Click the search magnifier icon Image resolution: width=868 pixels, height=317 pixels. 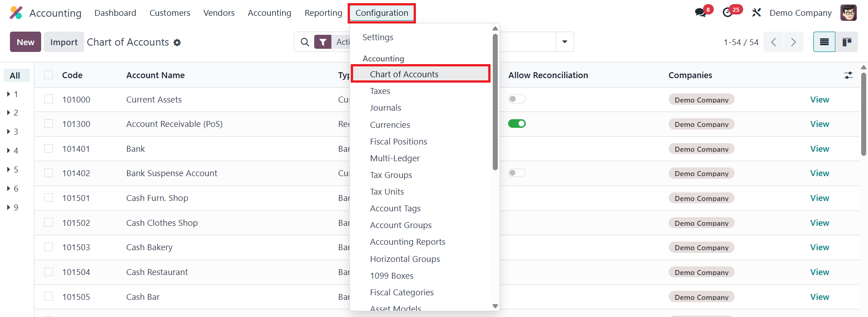click(305, 42)
